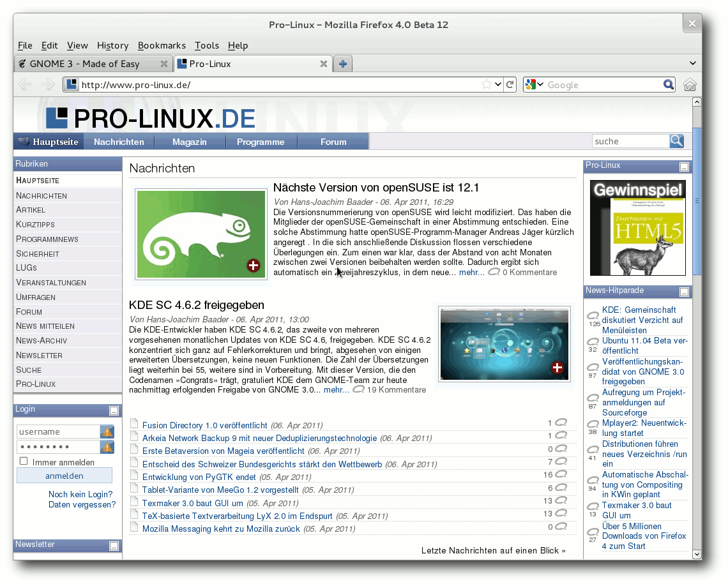
Task: Open the list all tabs dropdown
Action: pyautogui.click(x=692, y=64)
